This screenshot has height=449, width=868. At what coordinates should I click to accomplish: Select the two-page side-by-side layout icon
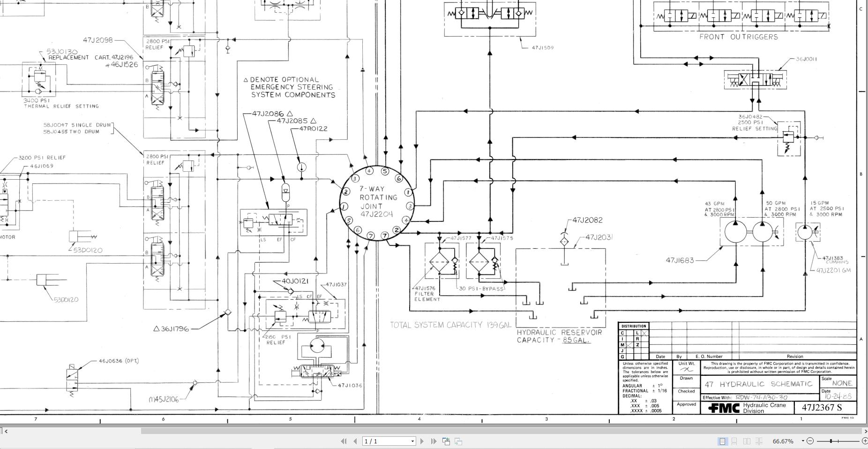[747, 441]
